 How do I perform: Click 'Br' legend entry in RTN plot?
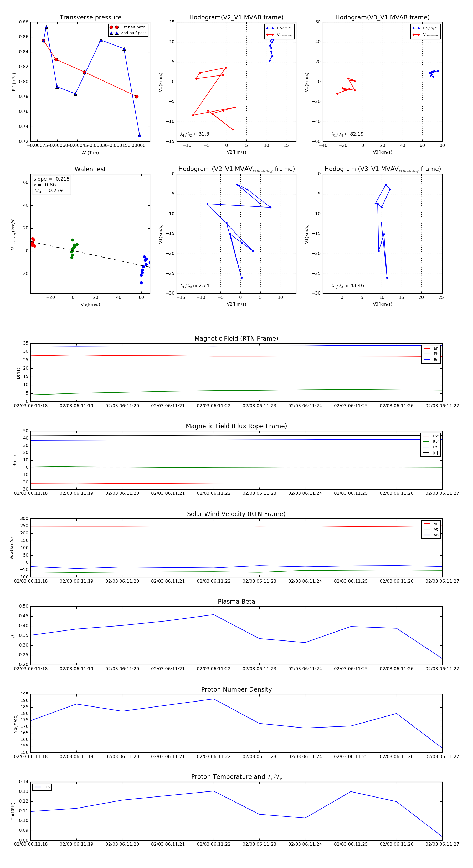click(x=431, y=349)
